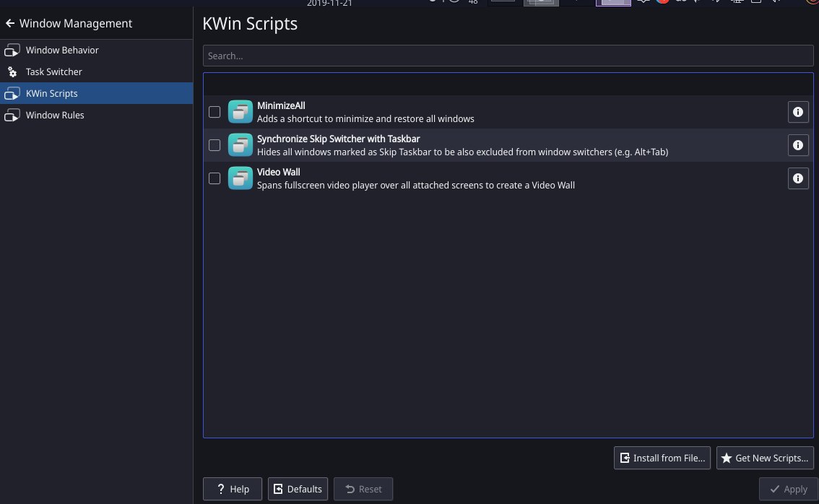819x504 pixels.
Task: Open Task Switcher settings
Action: tap(96, 71)
